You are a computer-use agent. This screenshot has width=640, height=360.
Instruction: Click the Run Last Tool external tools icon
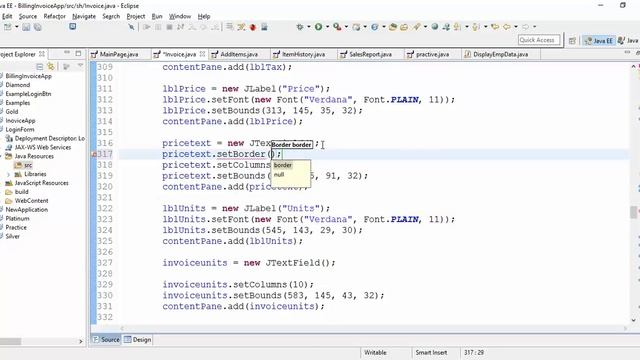(x=337, y=27)
